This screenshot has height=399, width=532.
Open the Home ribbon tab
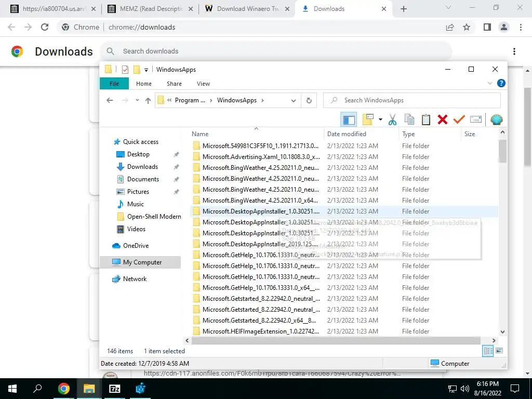pos(144,84)
